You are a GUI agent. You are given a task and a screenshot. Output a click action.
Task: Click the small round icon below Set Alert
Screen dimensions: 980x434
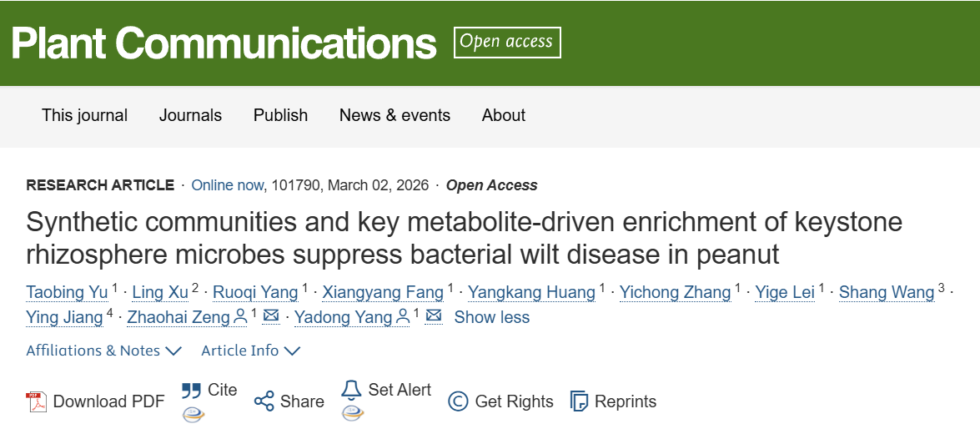click(x=352, y=412)
